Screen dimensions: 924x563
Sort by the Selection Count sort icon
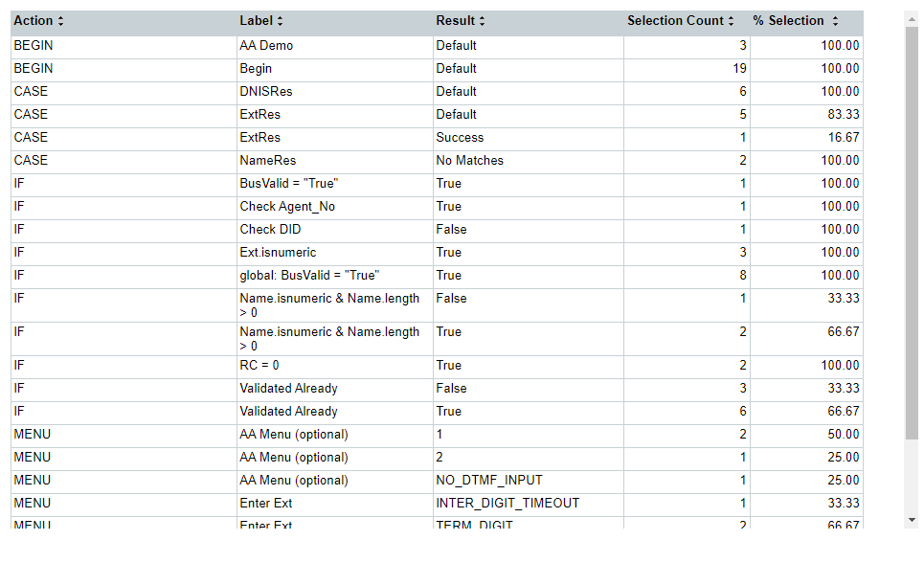tap(731, 21)
